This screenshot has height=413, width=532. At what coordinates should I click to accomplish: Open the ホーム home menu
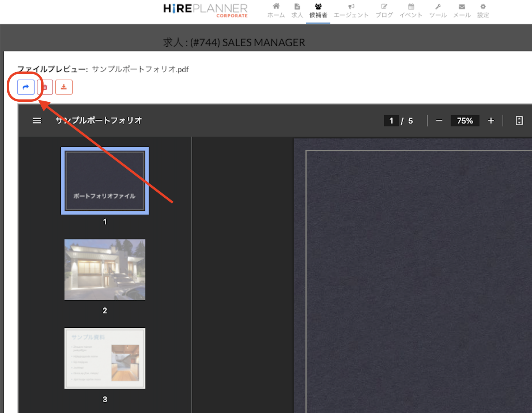pyautogui.click(x=276, y=11)
